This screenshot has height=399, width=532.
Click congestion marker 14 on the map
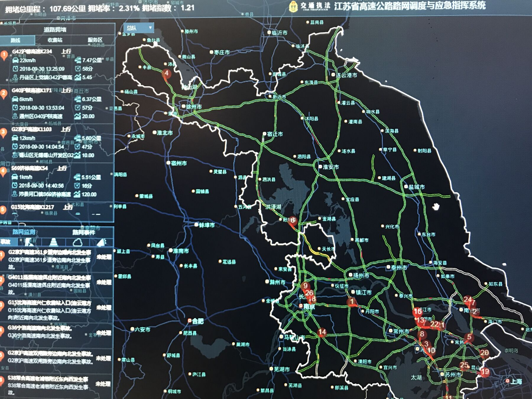pyautogui.click(x=322, y=332)
